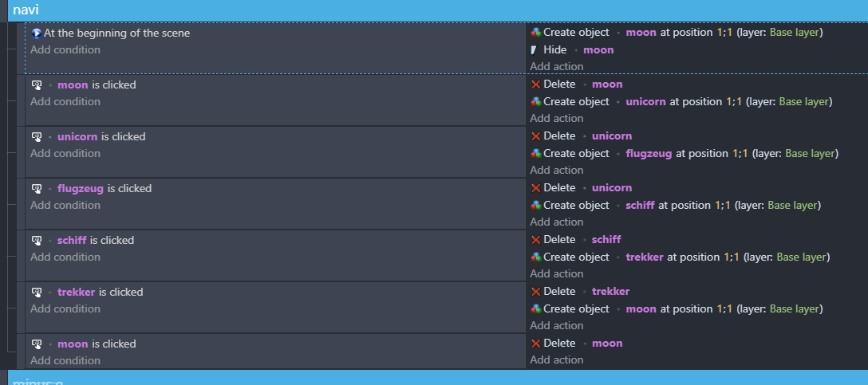The image size is (868, 385).
Task: Add a condition under "At the beginning of the scene"
Action: (65, 49)
